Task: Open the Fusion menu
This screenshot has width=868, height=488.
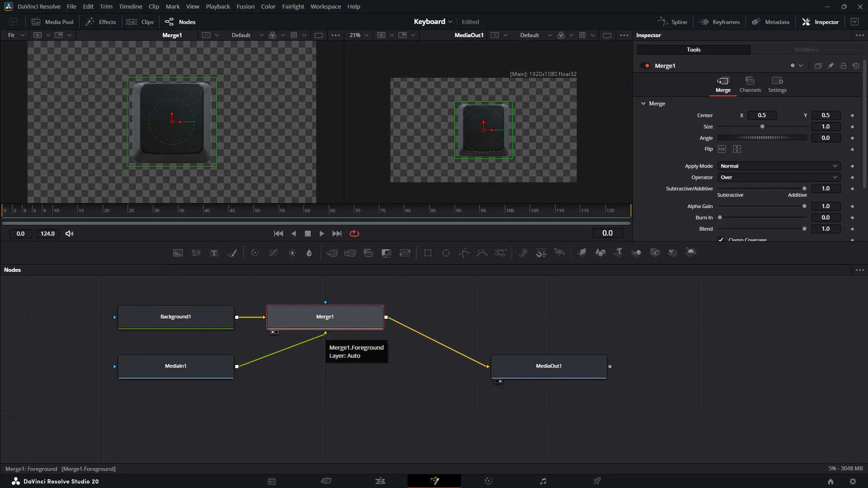Action: click(x=245, y=6)
